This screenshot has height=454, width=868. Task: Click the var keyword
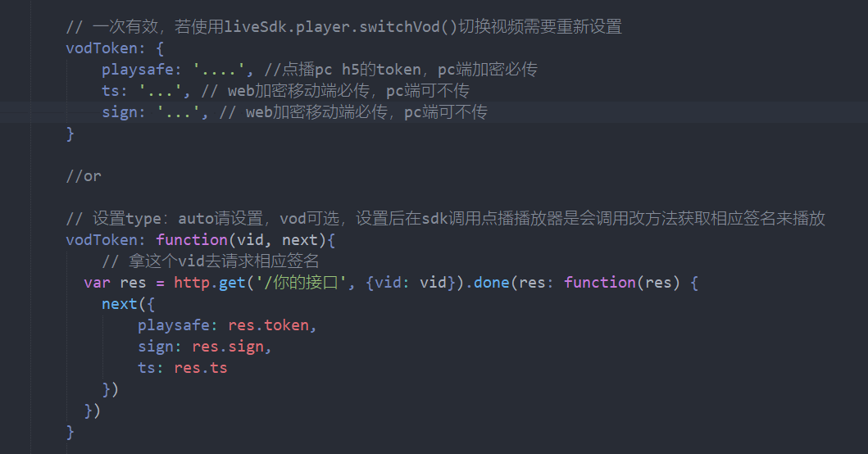97,283
